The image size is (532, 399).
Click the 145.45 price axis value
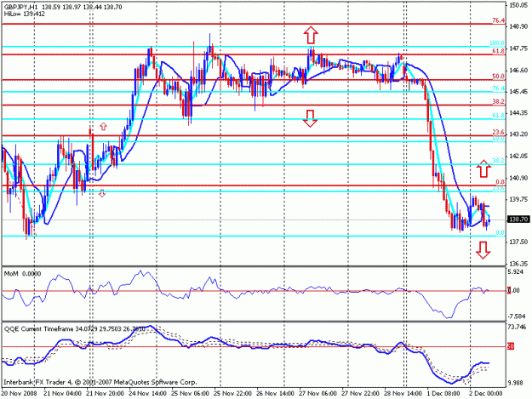(x=518, y=92)
